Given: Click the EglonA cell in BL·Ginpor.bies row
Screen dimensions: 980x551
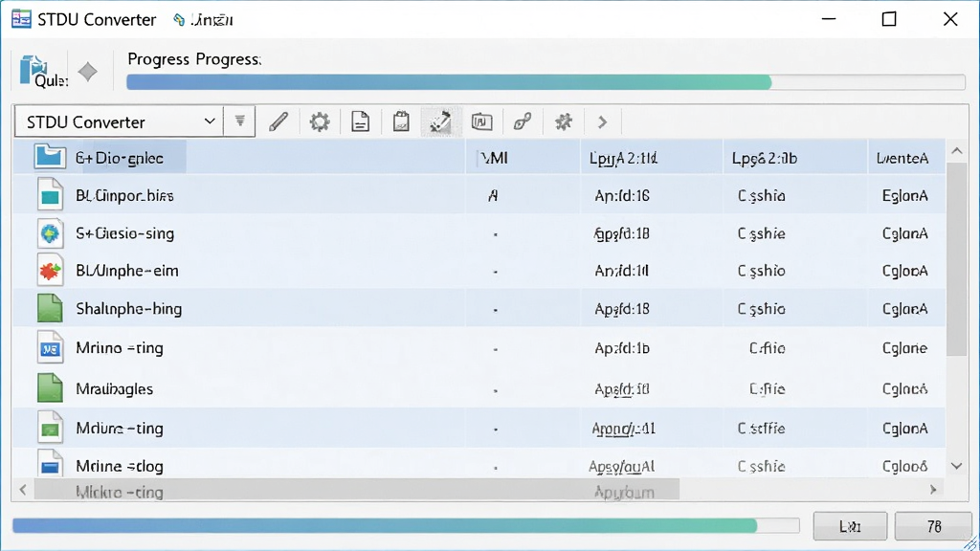Looking at the screenshot, I should (x=904, y=195).
